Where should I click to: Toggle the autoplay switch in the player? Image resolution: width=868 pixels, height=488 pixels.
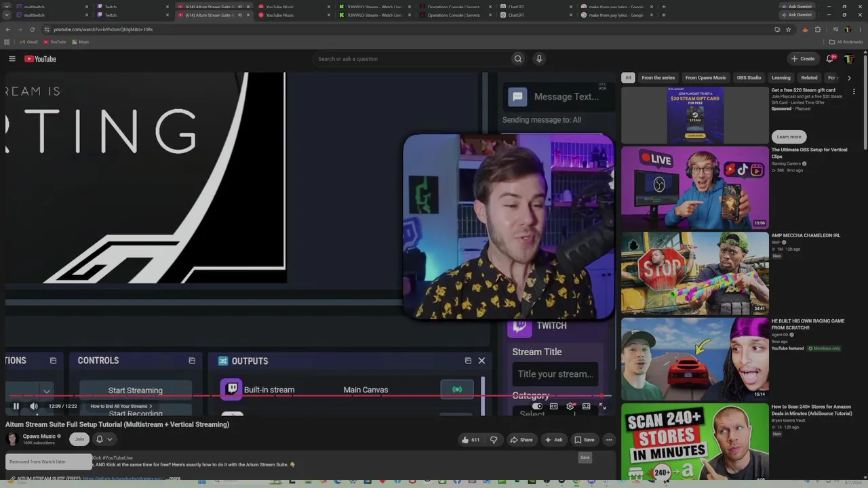(x=537, y=406)
